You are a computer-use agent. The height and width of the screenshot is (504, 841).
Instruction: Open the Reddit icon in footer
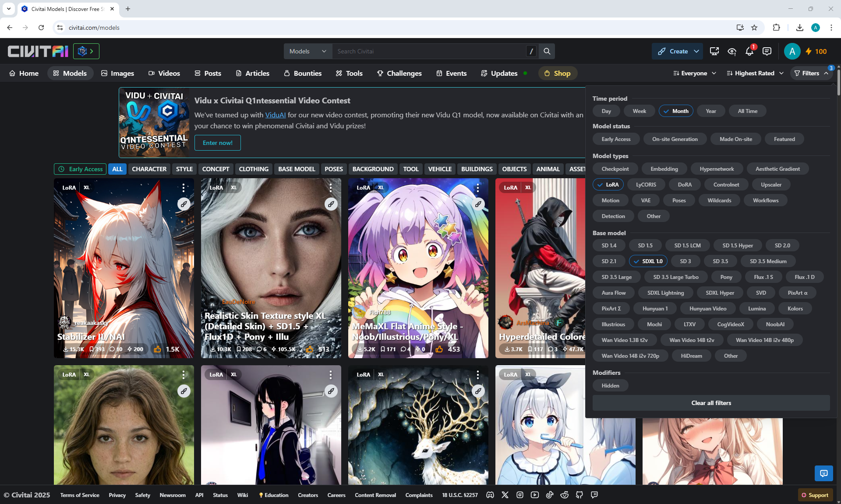pyautogui.click(x=565, y=495)
